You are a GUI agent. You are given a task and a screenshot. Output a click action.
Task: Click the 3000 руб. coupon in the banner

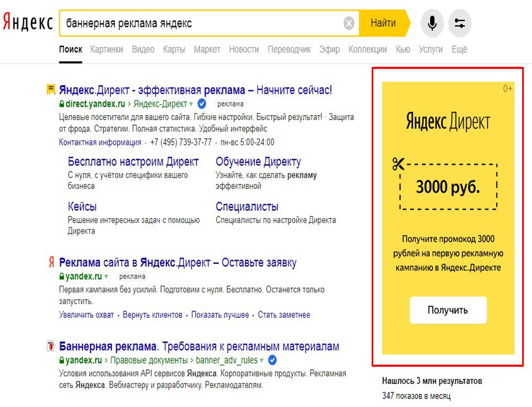coord(448,187)
